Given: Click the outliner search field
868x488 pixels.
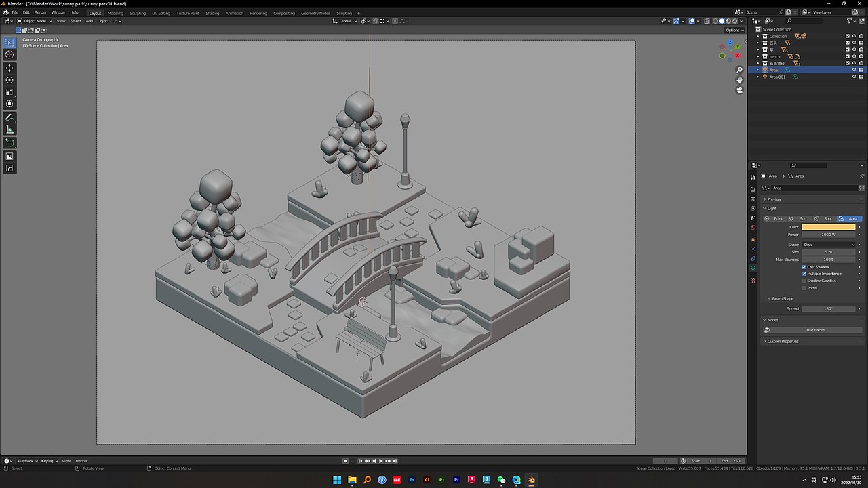Looking at the screenshot, I should click(x=803, y=21).
